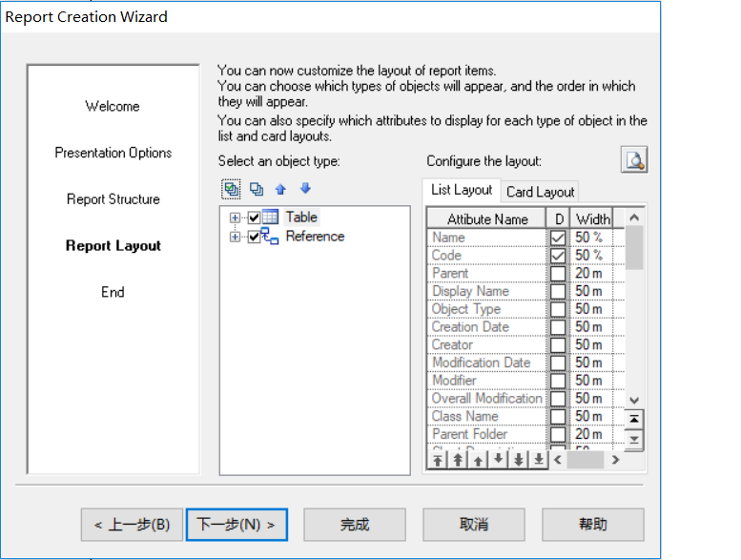Select the Reference item in object tree
The image size is (741, 560).
coord(316,236)
